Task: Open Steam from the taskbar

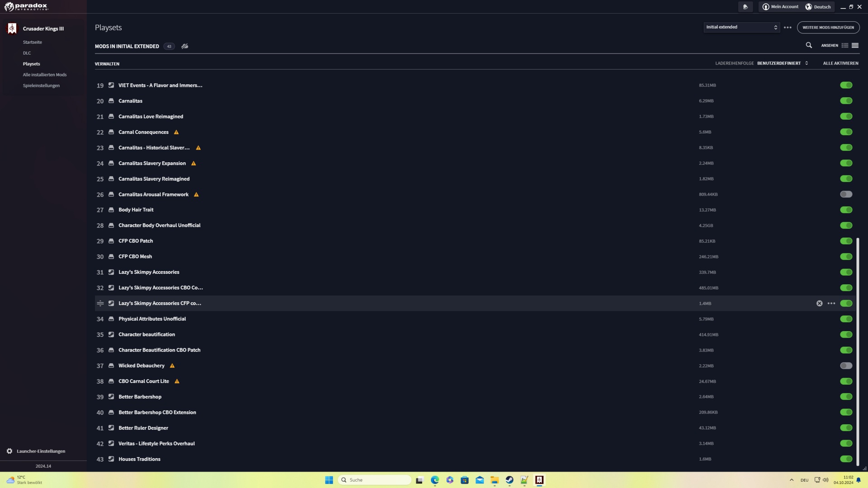Action: click(509, 480)
